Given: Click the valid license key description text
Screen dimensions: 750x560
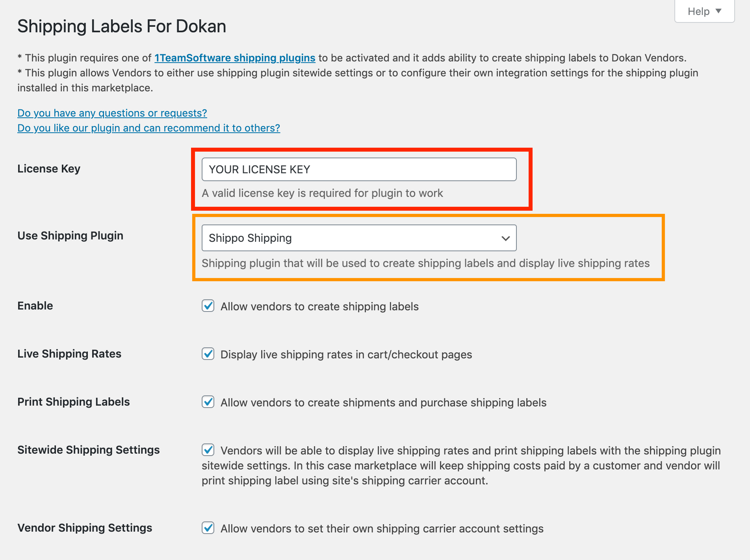Looking at the screenshot, I should point(322,193).
